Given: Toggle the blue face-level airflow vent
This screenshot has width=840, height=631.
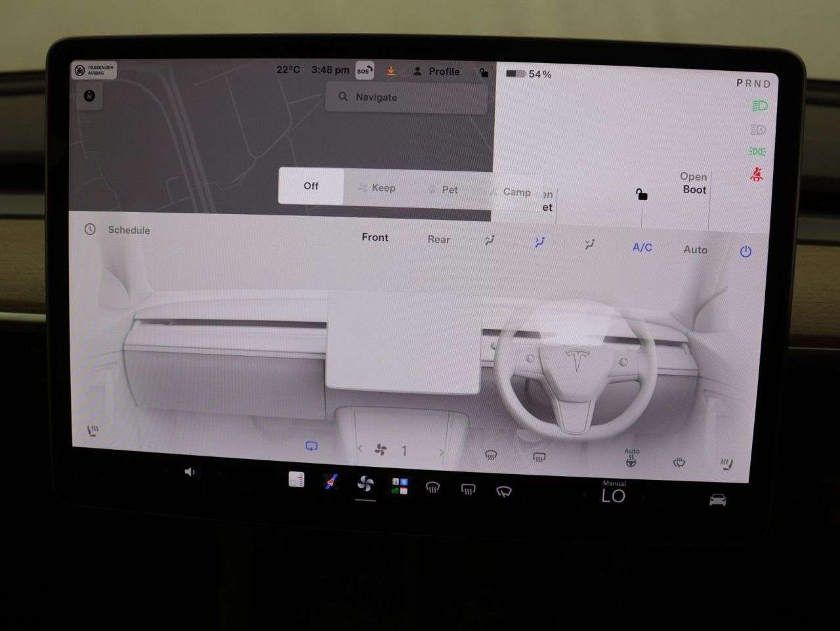Looking at the screenshot, I should tap(539, 242).
